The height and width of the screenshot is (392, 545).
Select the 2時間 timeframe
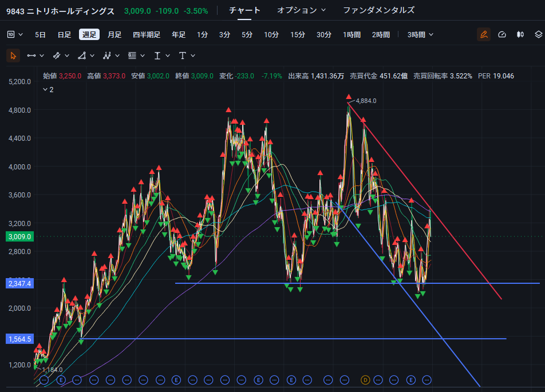(381, 35)
